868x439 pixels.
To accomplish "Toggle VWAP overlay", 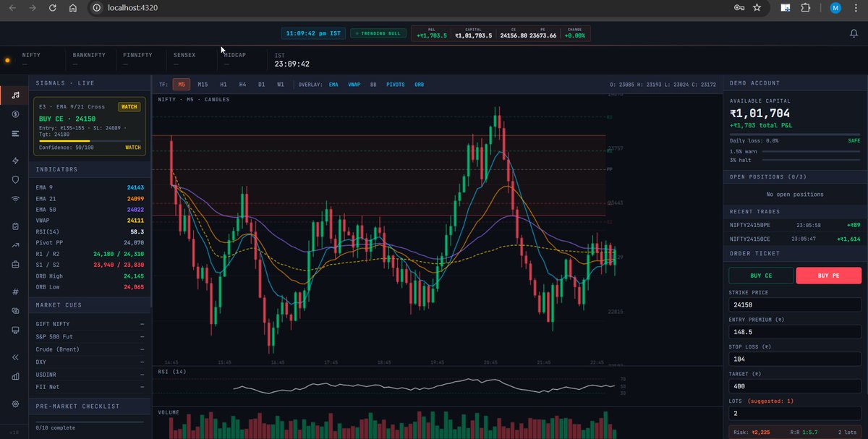I will (x=354, y=85).
